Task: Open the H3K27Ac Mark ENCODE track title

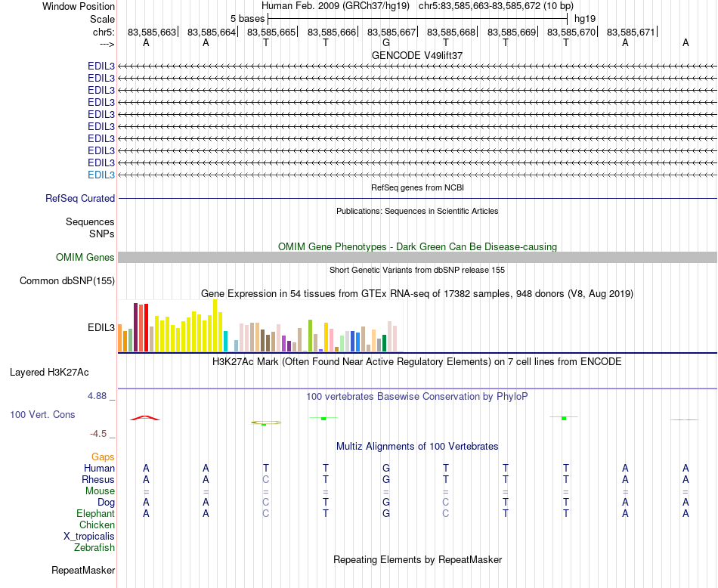Action: click(417, 362)
